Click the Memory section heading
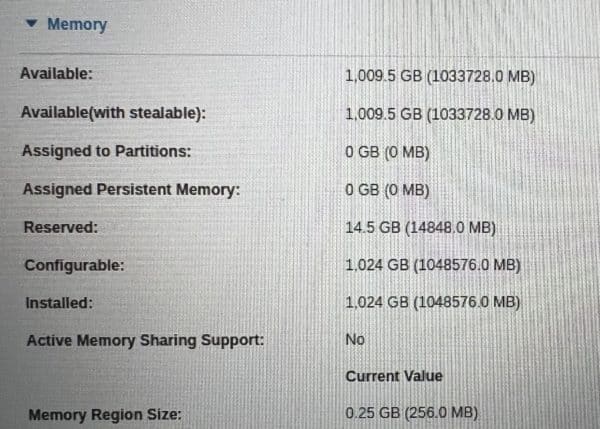 click(x=77, y=24)
